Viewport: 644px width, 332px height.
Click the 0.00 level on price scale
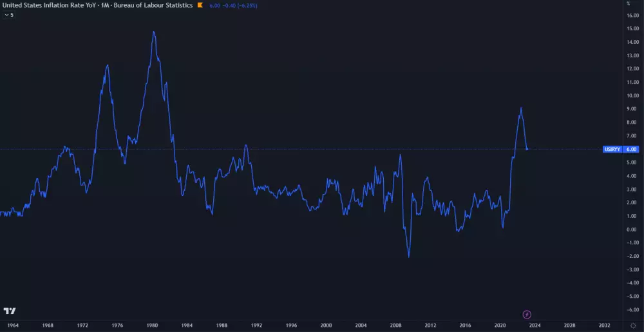click(x=632, y=229)
